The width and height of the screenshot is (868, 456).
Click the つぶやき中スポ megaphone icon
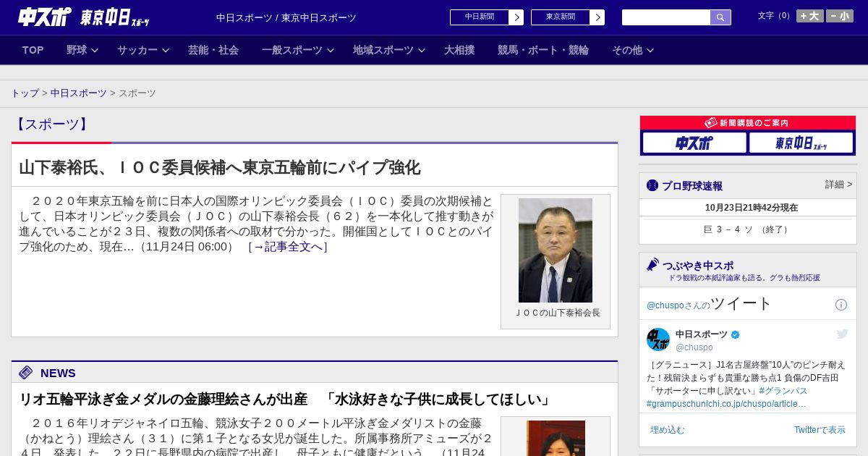click(x=653, y=265)
